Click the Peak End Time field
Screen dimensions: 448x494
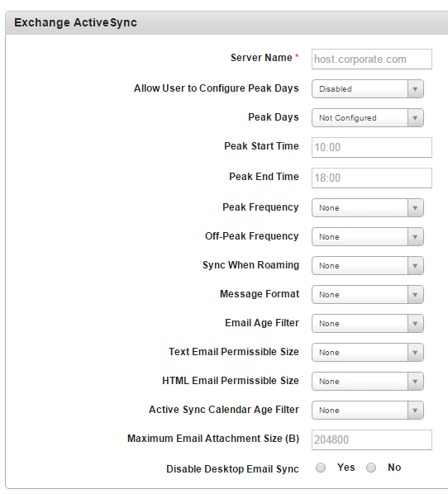(372, 178)
